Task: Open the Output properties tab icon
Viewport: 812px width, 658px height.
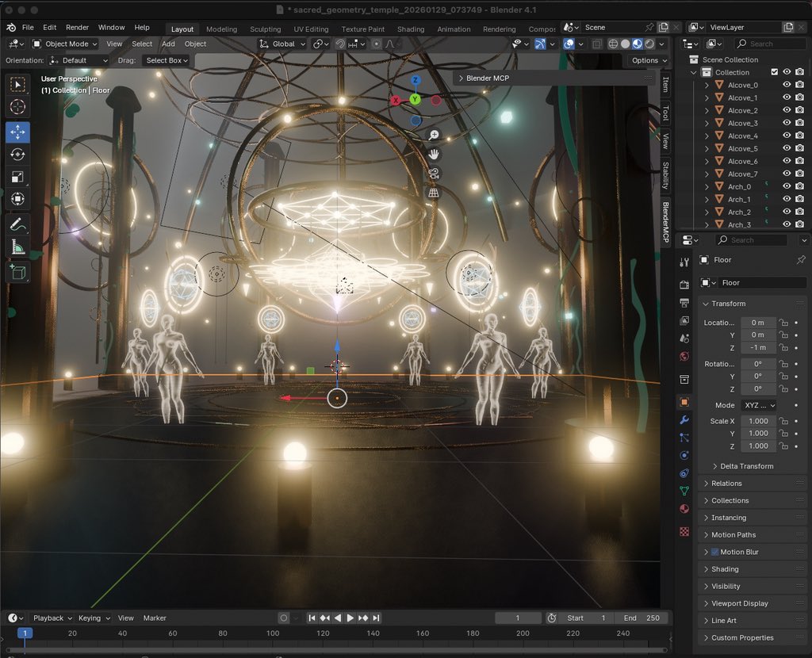Action: click(684, 302)
